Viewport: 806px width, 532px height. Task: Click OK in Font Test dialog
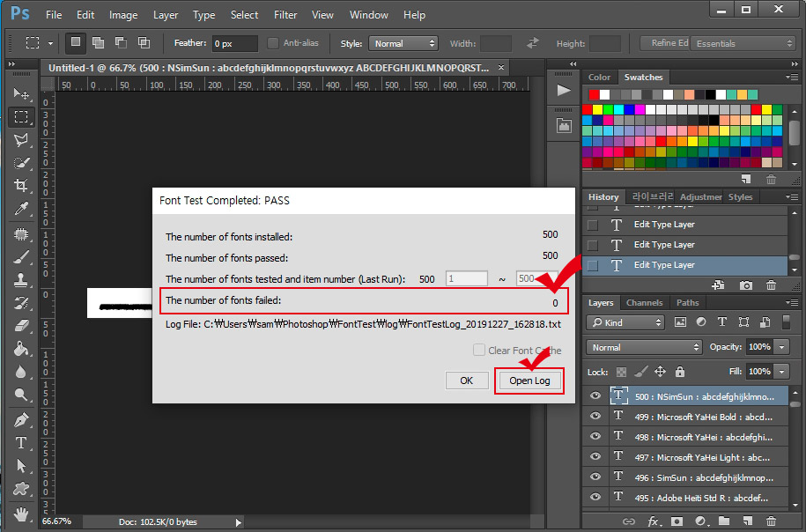466,381
